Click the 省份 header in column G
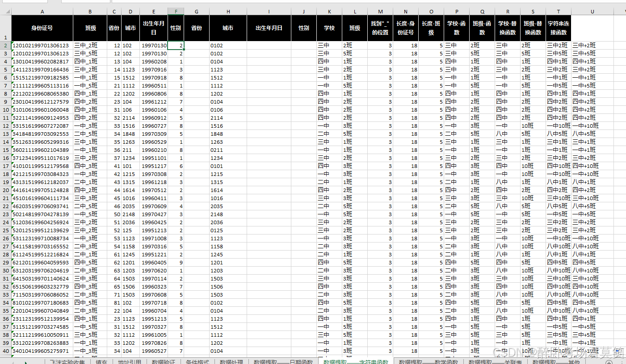This screenshot has height=364, width=626. 197,28
